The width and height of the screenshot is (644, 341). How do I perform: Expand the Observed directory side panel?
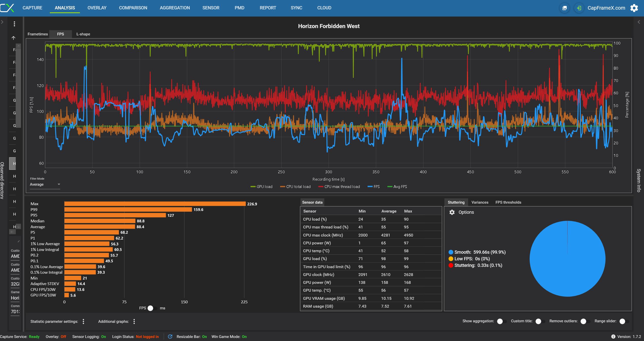pyautogui.click(x=2, y=22)
